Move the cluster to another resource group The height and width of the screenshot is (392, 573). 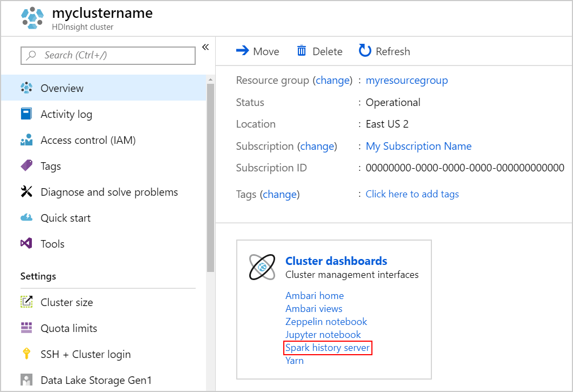(258, 51)
